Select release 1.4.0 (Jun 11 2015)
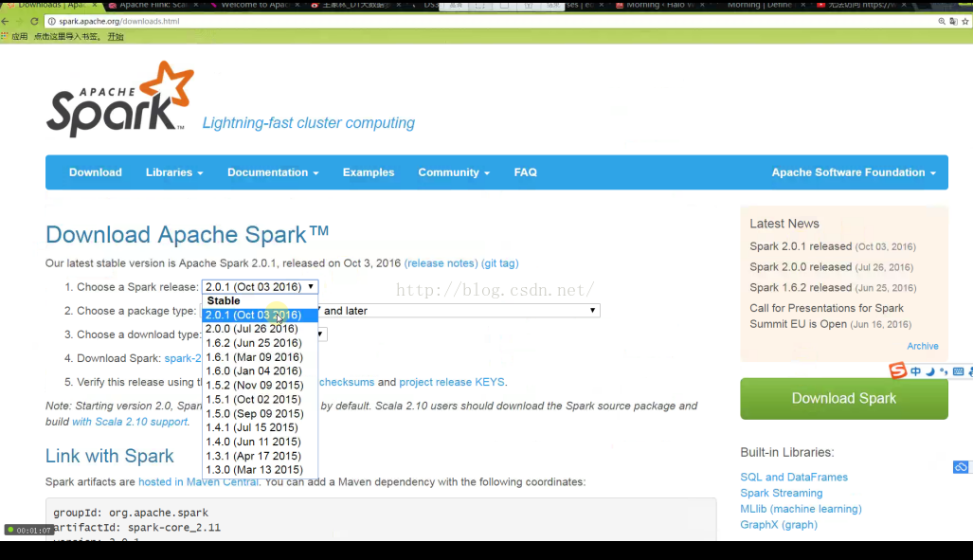This screenshot has height=560, width=973. pos(260,442)
